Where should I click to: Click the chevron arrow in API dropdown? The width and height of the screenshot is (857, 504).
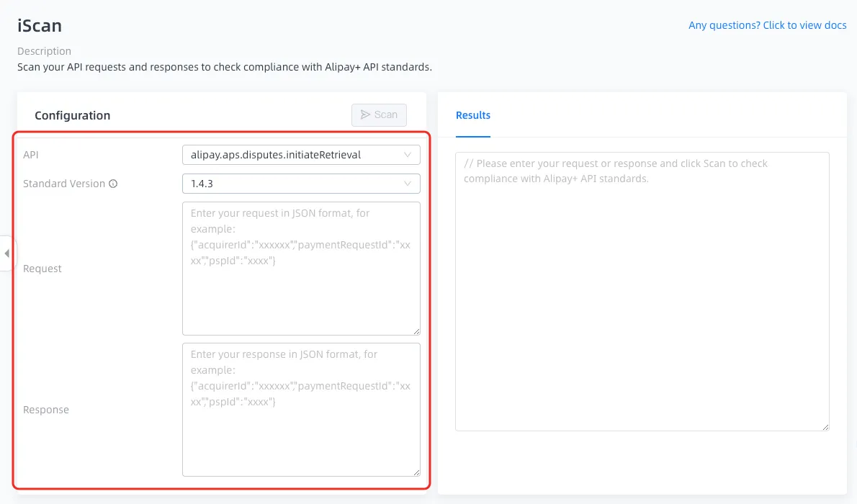pos(408,155)
